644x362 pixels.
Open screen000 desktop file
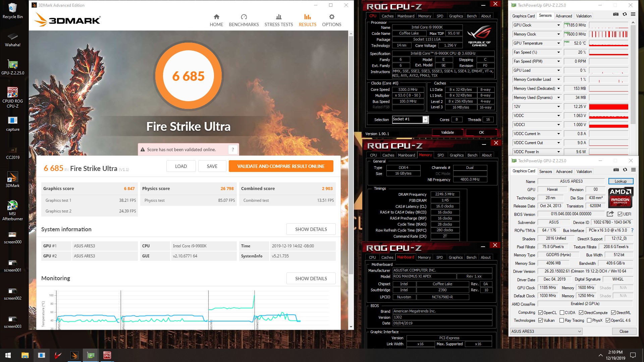[12, 237]
